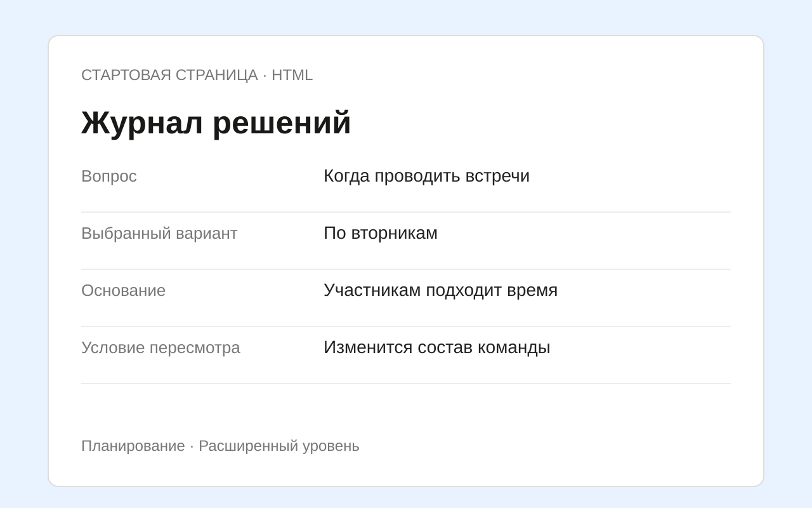
Task: Select the 'Основание' label
Action: click(123, 291)
